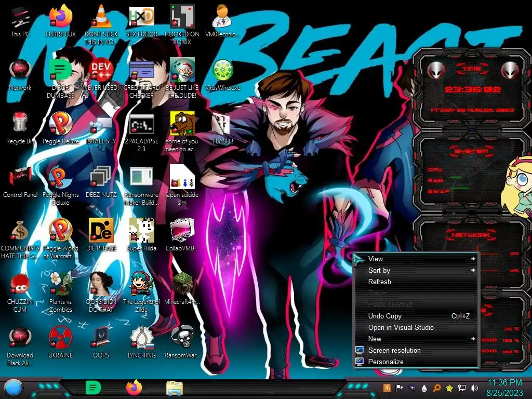Viewport: 532px width, 399px height.
Task: Open the VM0Technic desktop icon
Action: coord(222,21)
